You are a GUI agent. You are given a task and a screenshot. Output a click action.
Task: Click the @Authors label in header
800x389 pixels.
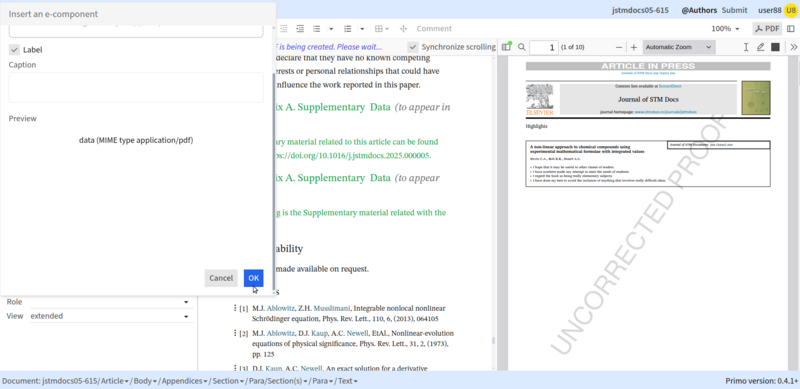699,10
